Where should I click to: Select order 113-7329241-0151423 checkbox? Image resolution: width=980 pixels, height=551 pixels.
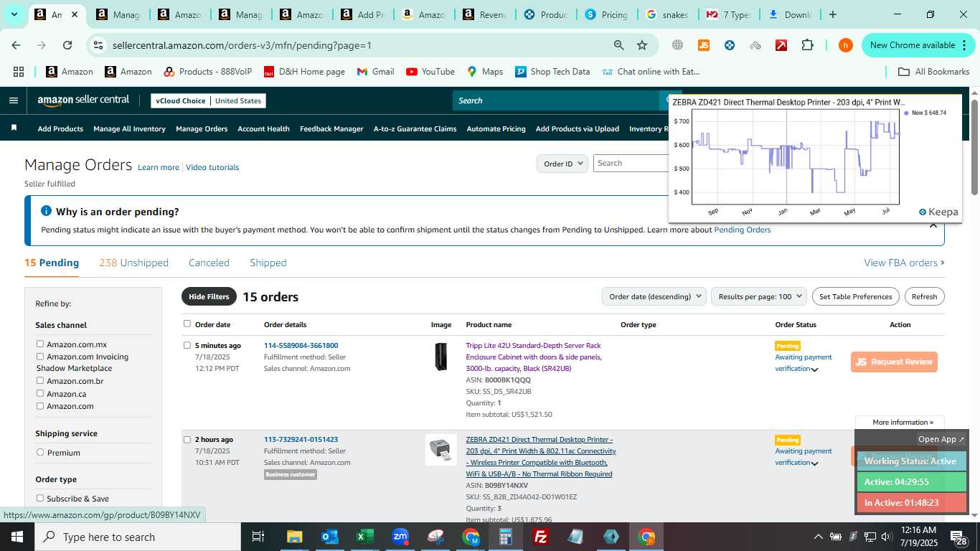(x=187, y=440)
